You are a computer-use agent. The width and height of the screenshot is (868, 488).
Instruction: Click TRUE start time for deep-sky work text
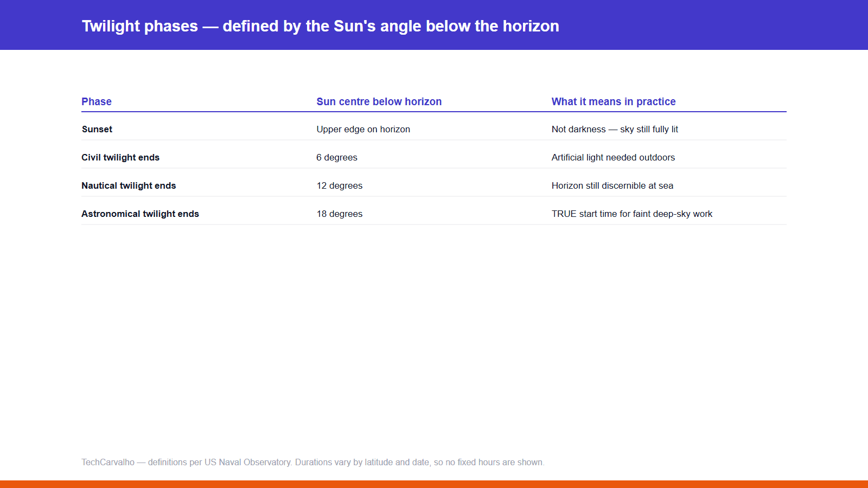(x=632, y=214)
